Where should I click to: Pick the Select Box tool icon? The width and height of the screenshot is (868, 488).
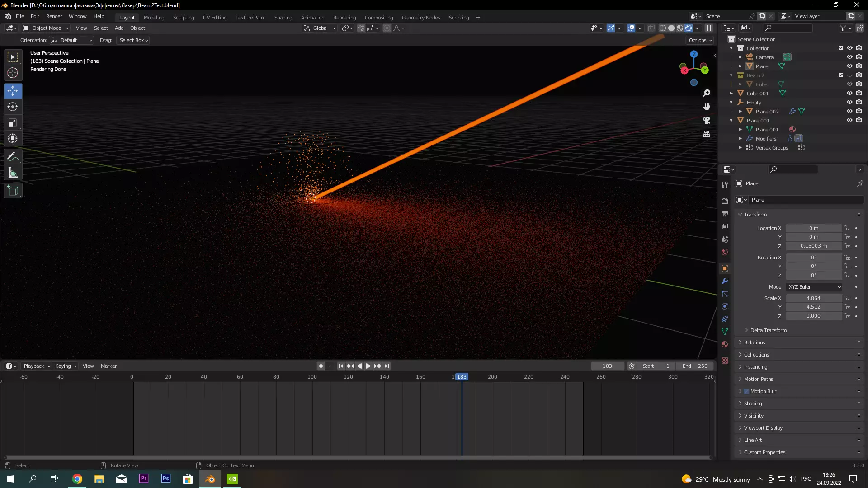coord(13,57)
